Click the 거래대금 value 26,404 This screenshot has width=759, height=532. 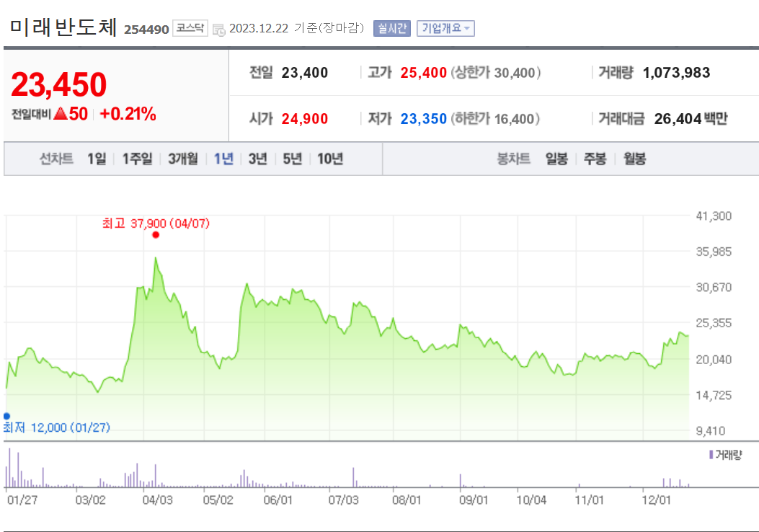(678, 119)
